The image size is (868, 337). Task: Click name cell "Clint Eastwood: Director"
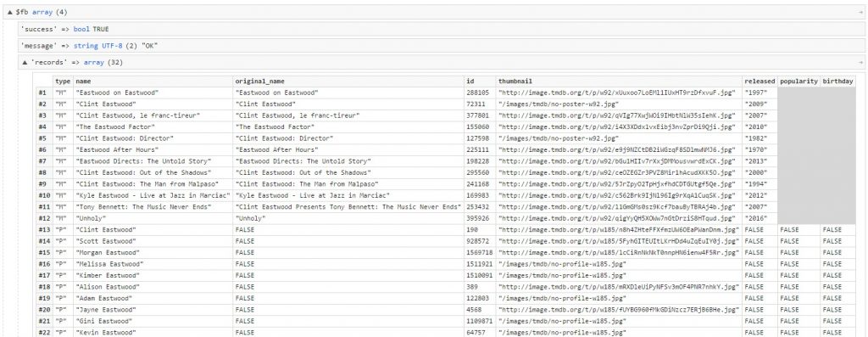(x=153, y=138)
